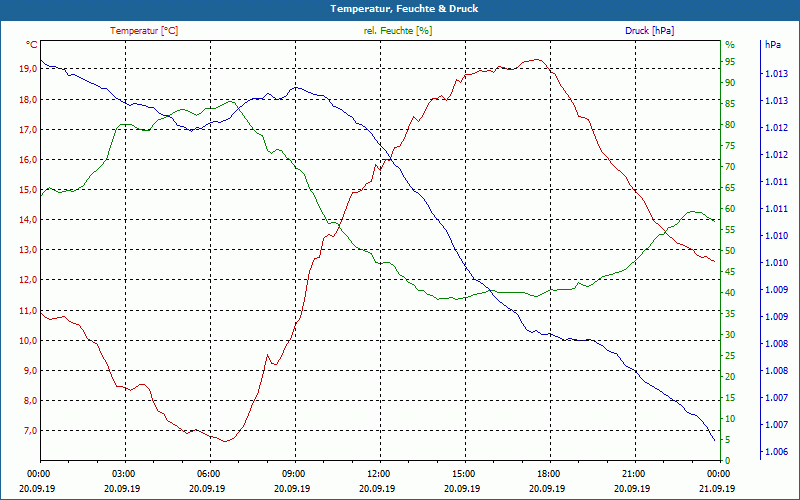
Task: Click time axis label 18:00
Action: (x=549, y=473)
